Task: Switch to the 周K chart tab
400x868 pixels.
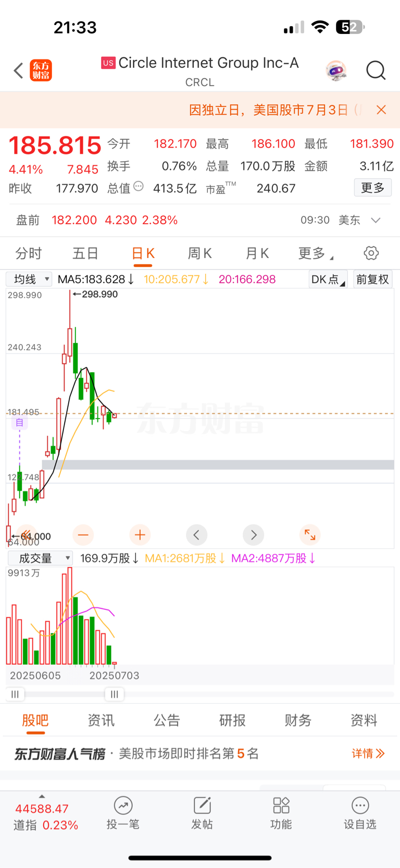Action: tap(199, 254)
